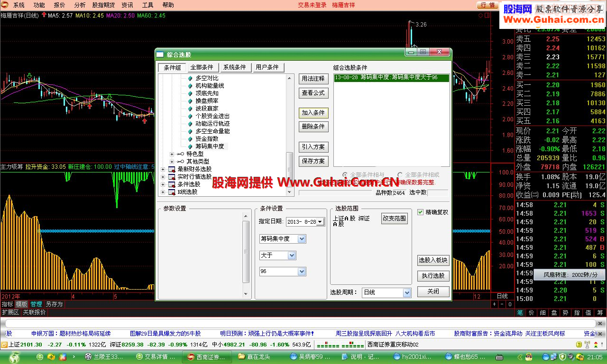Click the K线选股 category icon

coord(172,192)
